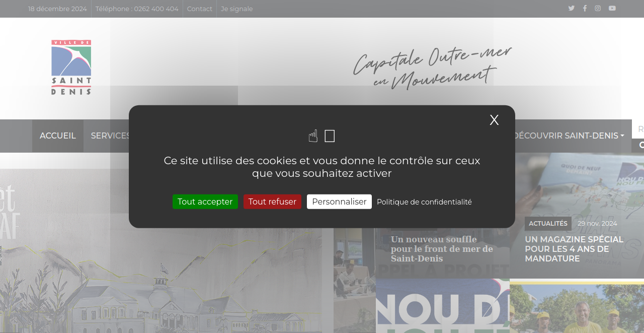Viewport: 644px width, 333px height.
Task: Close the cookie dialog with X
Action: (x=494, y=120)
